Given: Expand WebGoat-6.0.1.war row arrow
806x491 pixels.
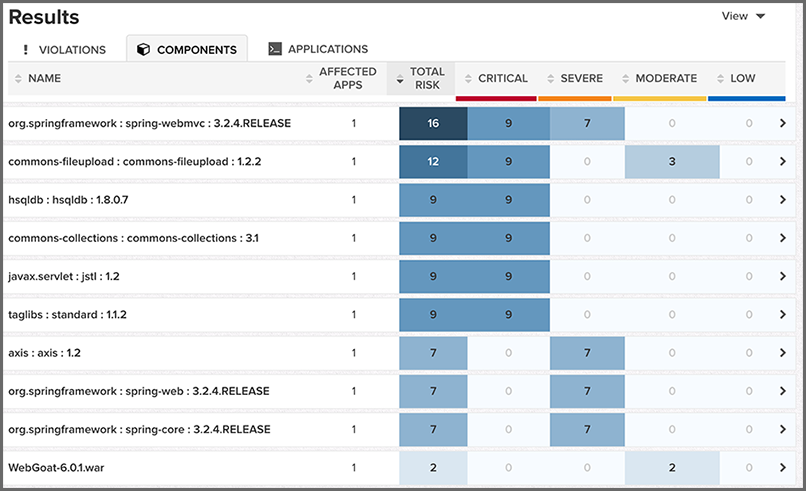Looking at the screenshot, I should coord(783,467).
